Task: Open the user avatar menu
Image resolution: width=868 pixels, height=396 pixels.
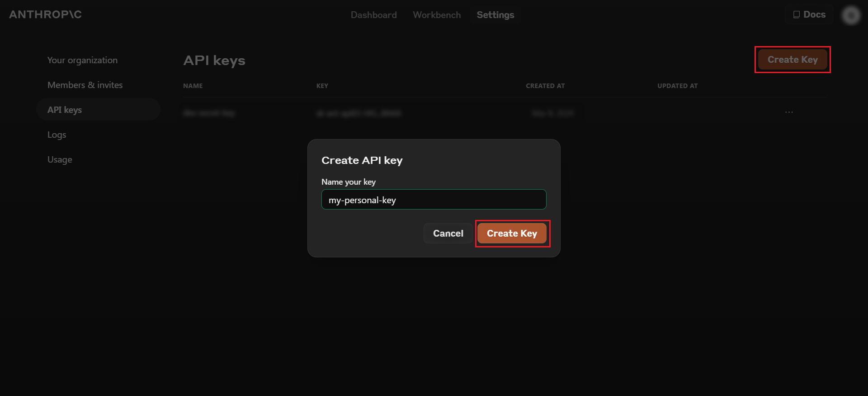Action: click(850, 15)
